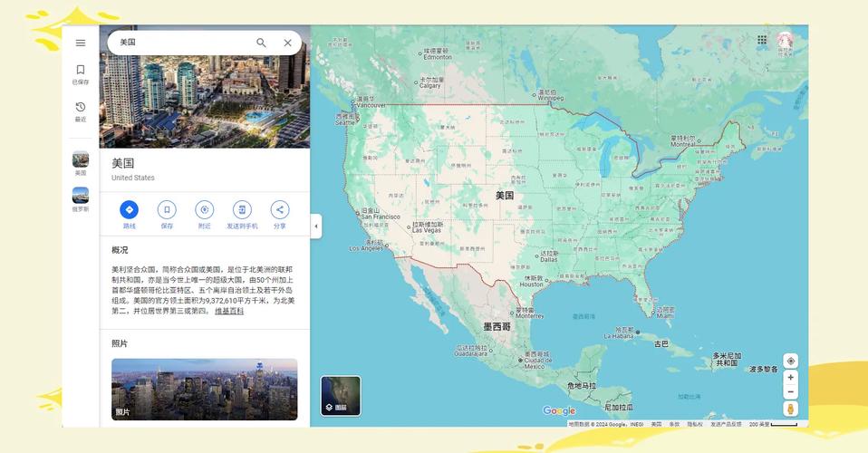Click the Guadalajara city label

(472, 353)
